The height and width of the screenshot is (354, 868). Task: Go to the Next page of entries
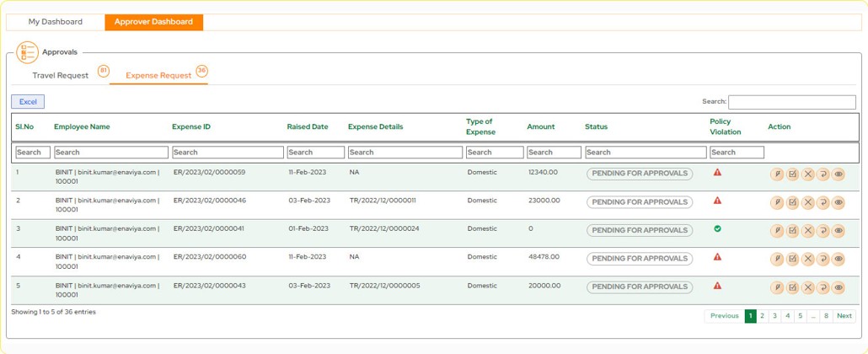(x=844, y=316)
